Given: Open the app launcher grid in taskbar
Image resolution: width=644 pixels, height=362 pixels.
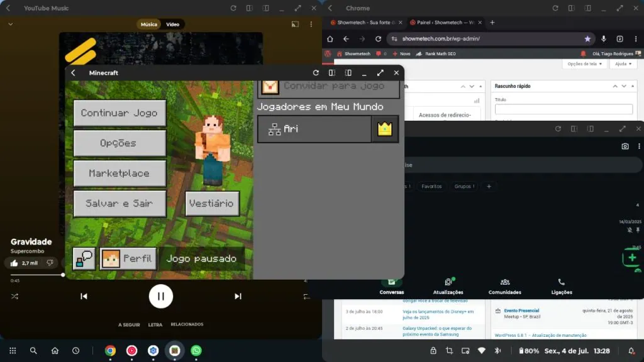Looking at the screenshot, I should point(12,351).
